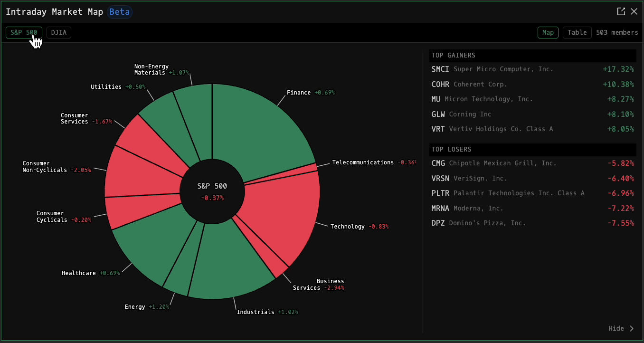Close the Intraday Market Map panel
This screenshot has width=644, height=343.
(x=634, y=11)
